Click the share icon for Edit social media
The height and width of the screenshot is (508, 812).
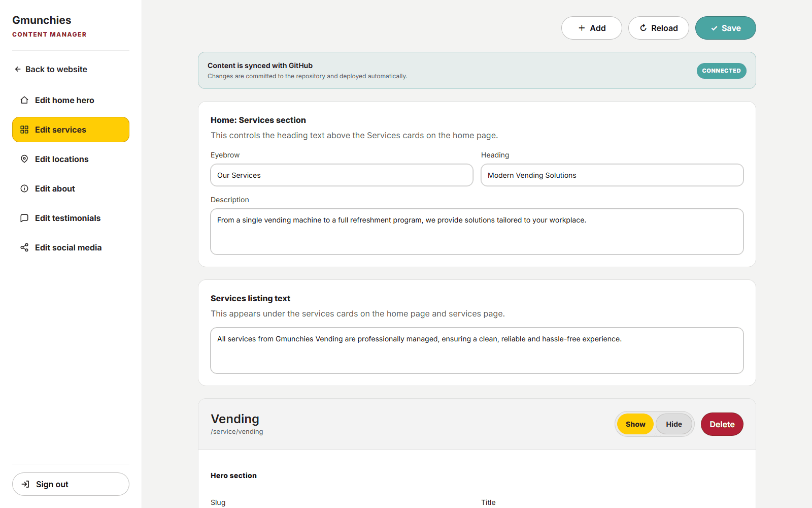24,247
